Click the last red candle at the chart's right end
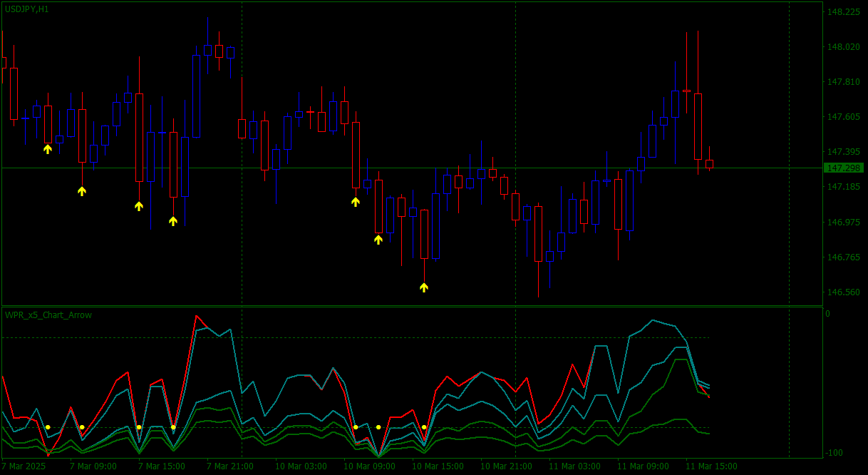This screenshot has height=475, width=868. click(709, 164)
